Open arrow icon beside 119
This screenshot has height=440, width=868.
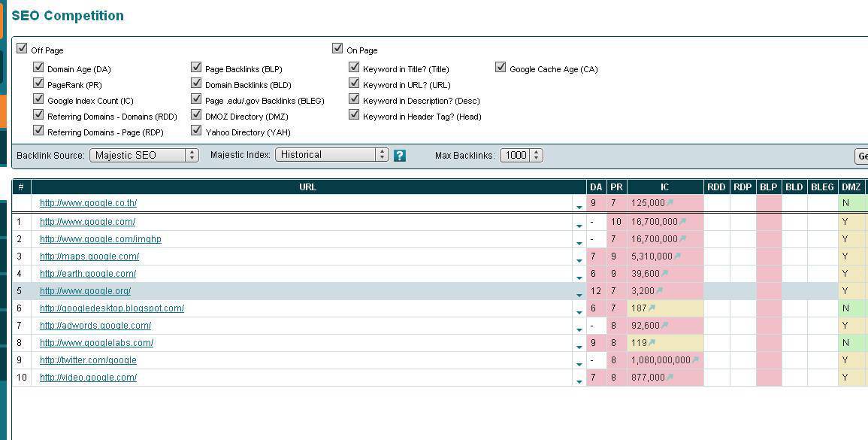point(652,342)
